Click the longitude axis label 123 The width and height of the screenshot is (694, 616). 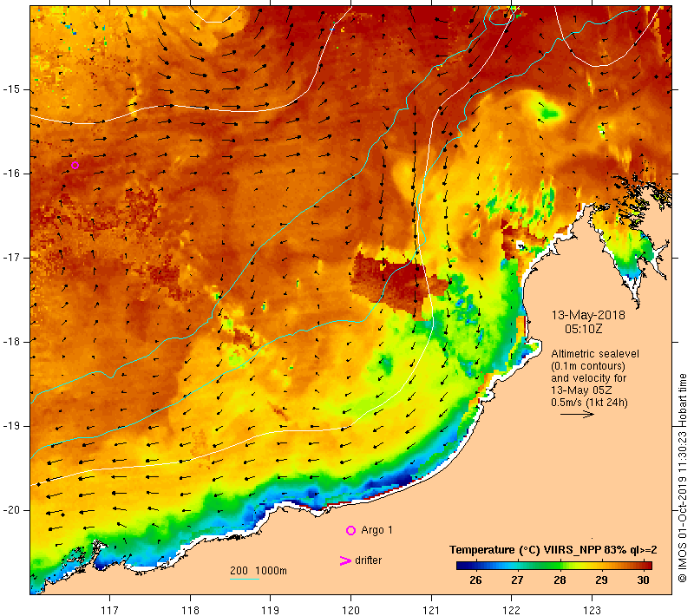coord(592,610)
